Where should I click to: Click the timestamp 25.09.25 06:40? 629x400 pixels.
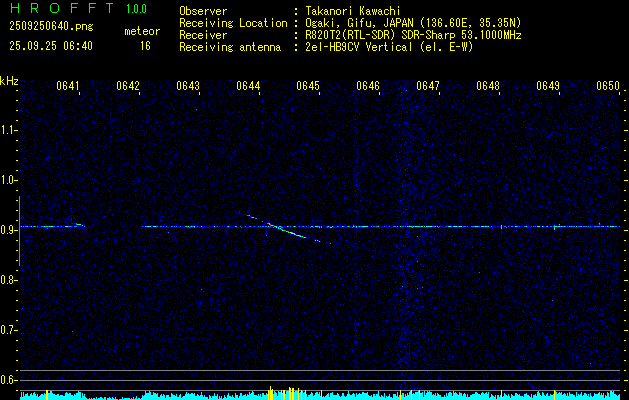[x=51, y=46]
